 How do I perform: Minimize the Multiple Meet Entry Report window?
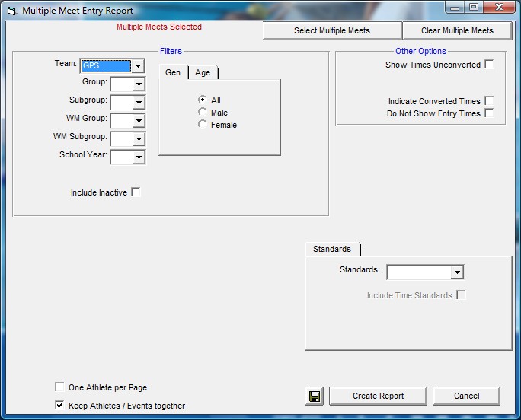[455, 8]
